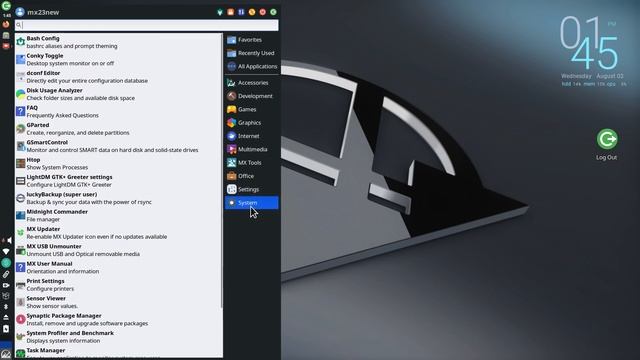
Task: Open Midnight Commander file manager
Action: pyautogui.click(x=118, y=216)
